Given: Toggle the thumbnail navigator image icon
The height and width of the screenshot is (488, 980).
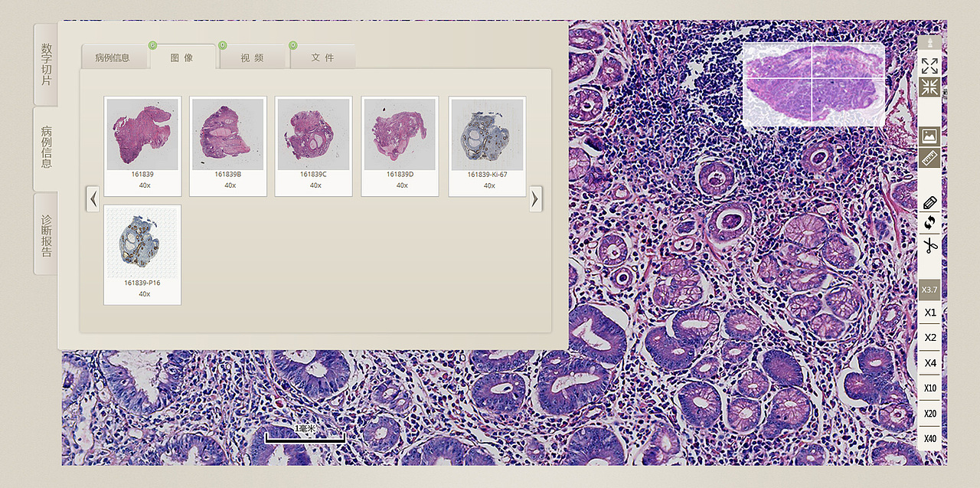Looking at the screenshot, I should click(929, 136).
